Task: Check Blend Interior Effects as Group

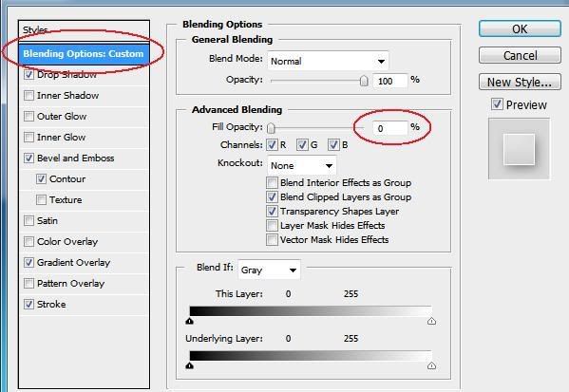Action: [272, 182]
